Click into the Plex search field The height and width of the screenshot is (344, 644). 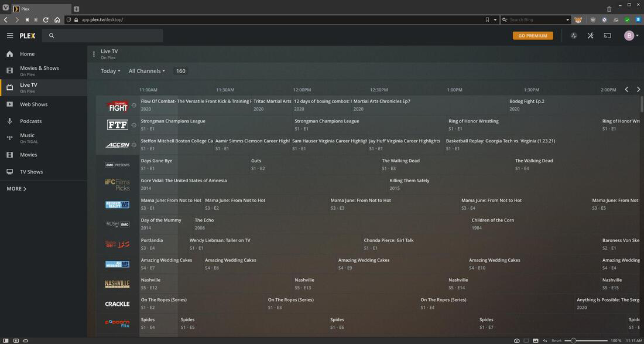102,36
